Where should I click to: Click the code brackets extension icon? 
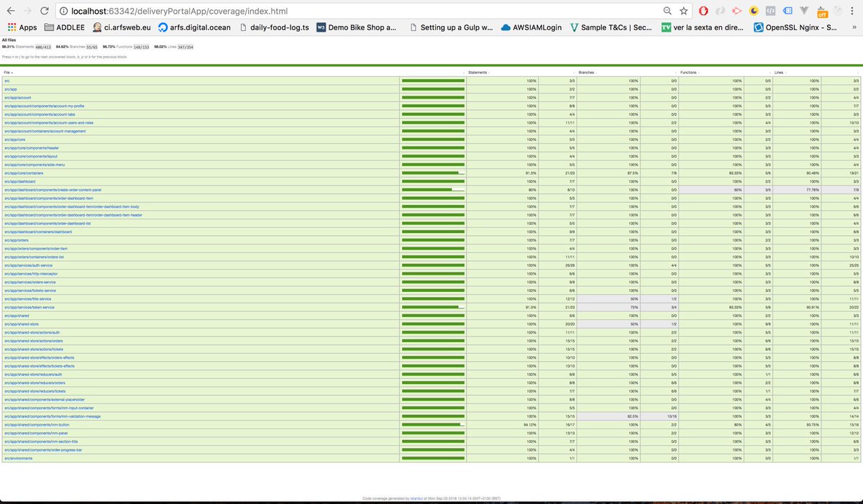click(x=770, y=11)
